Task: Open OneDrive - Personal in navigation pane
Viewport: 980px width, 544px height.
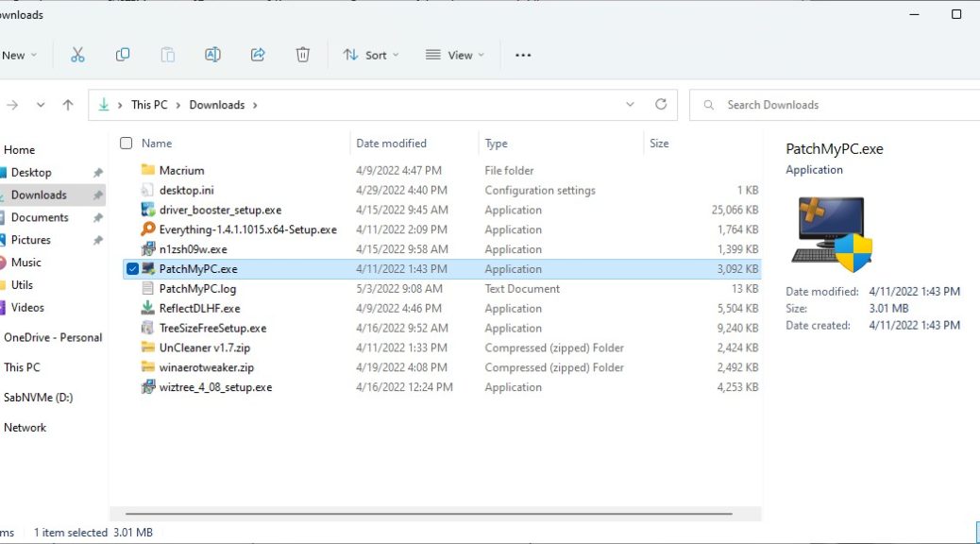Action: click(x=53, y=338)
